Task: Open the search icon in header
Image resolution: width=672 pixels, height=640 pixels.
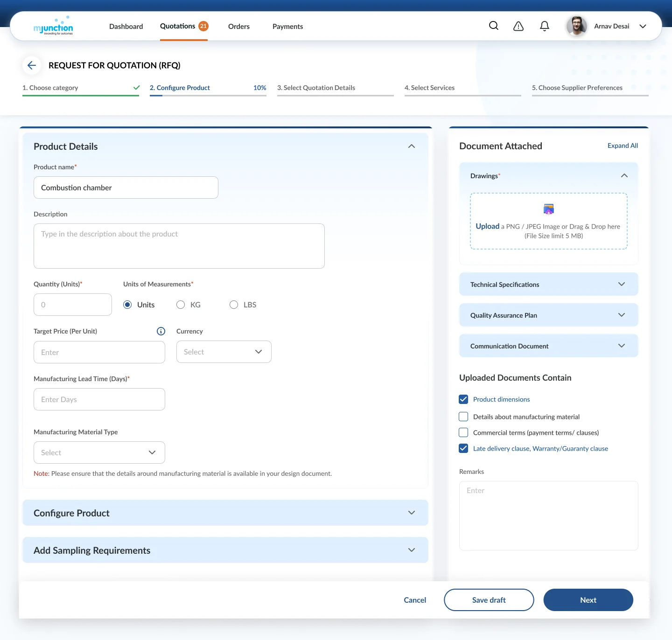Action: (x=494, y=26)
